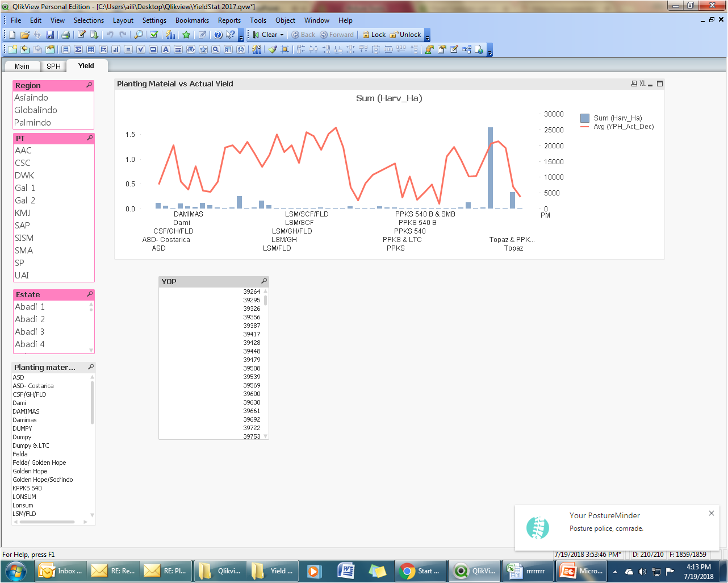Open Document Properties icon in the design toolbar
The height and width of the screenshot is (583, 728).
(441, 49)
